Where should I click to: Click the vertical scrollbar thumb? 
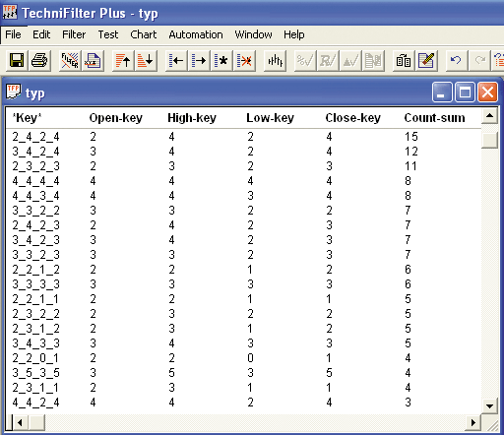click(x=489, y=140)
